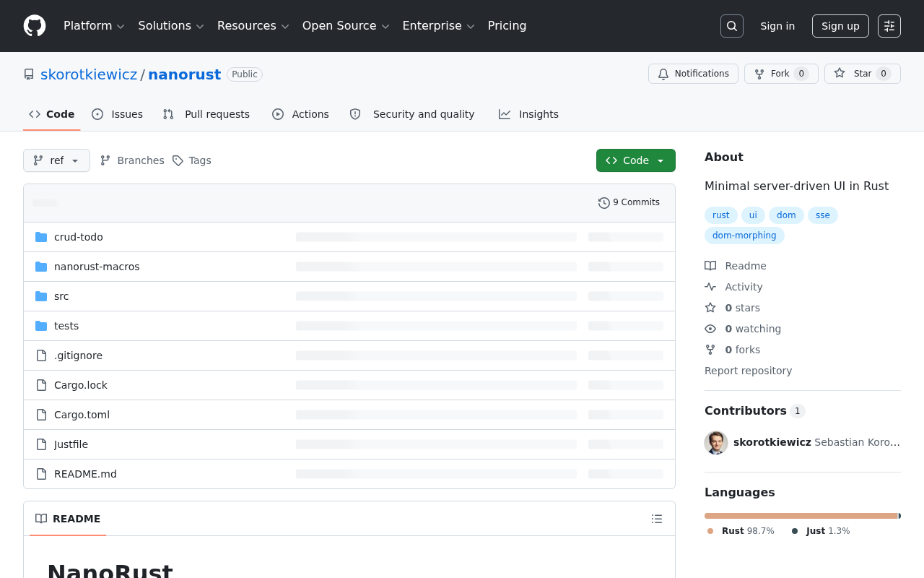This screenshot has width=924, height=578.
Task: Open the green Code dropdown button
Action: point(636,160)
